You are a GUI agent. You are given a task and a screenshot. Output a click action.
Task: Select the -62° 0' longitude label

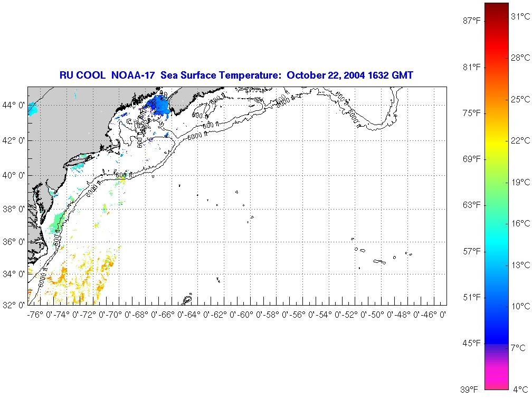pyautogui.click(x=223, y=315)
